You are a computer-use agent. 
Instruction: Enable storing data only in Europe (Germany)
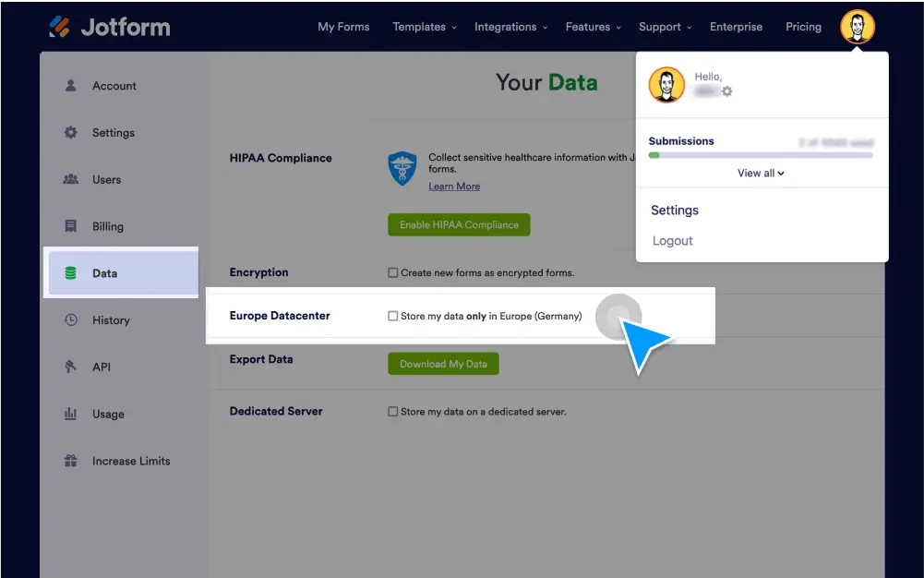(x=392, y=316)
